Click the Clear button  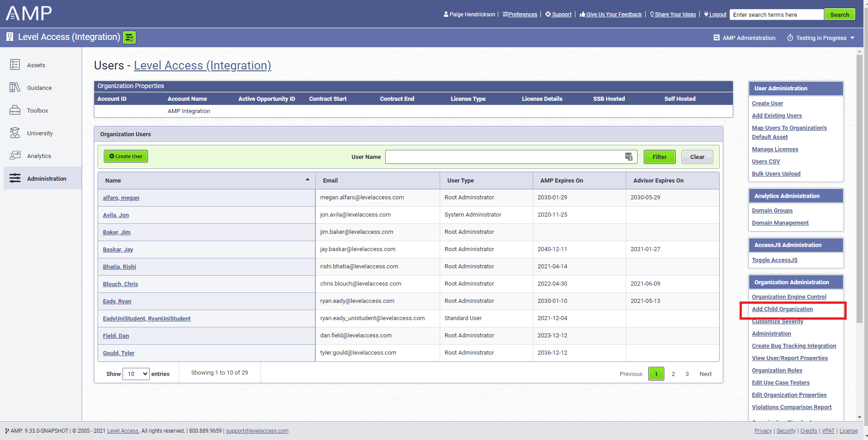(697, 157)
